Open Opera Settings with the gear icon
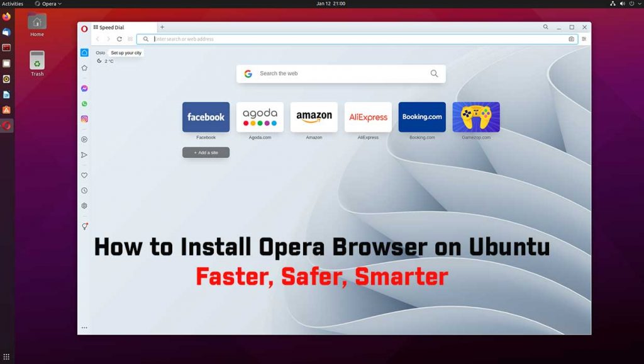This screenshot has width=644, height=364. click(x=84, y=206)
